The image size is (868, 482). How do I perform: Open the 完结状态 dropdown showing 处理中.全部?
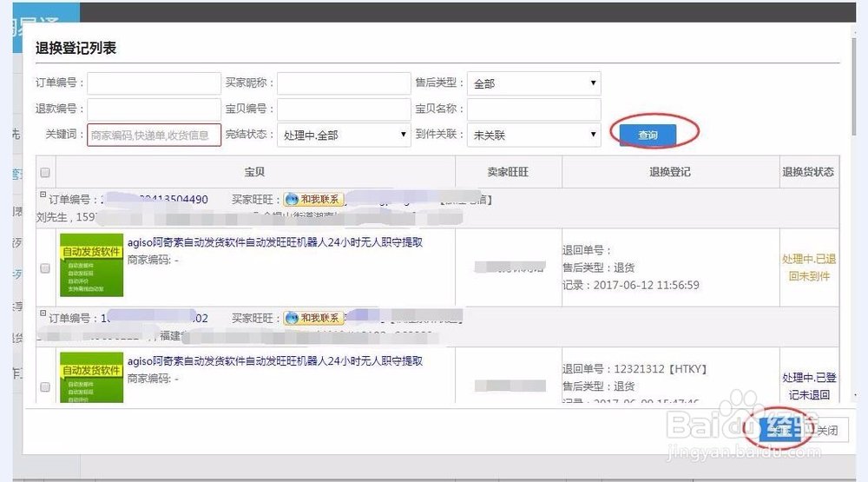344,135
